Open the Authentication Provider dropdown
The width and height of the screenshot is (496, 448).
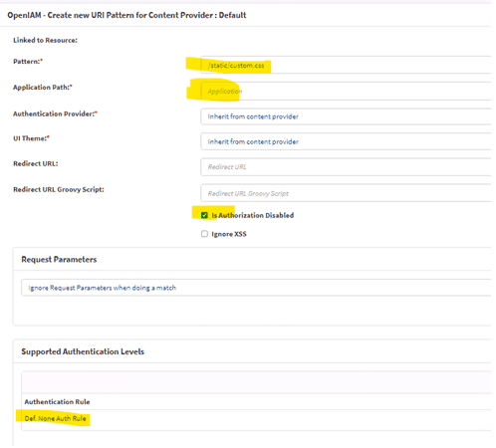click(346, 116)
